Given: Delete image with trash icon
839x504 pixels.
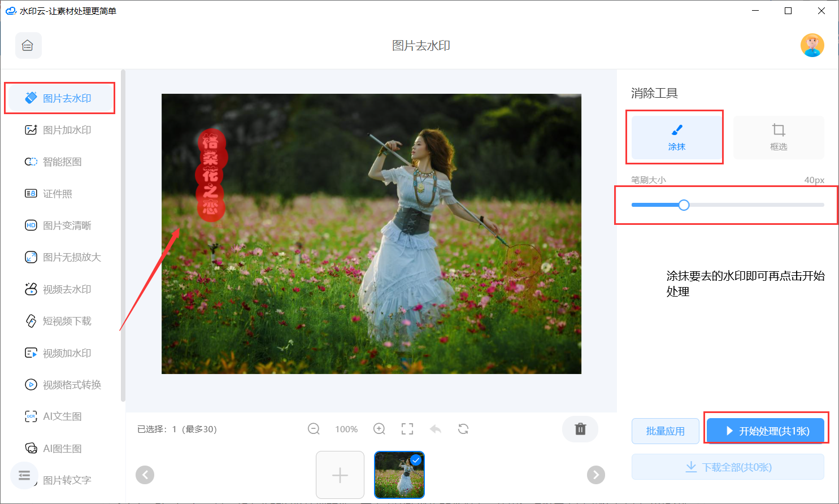Looking at the screenshot, I should click(x=580, y=429).
